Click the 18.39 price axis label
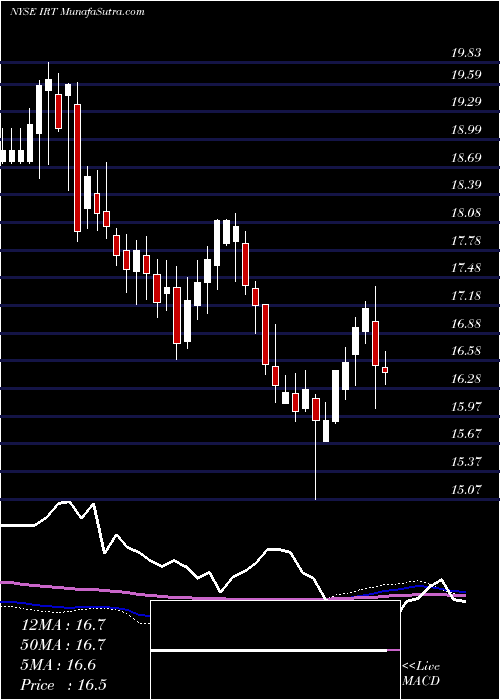 (x=466, y=185)
